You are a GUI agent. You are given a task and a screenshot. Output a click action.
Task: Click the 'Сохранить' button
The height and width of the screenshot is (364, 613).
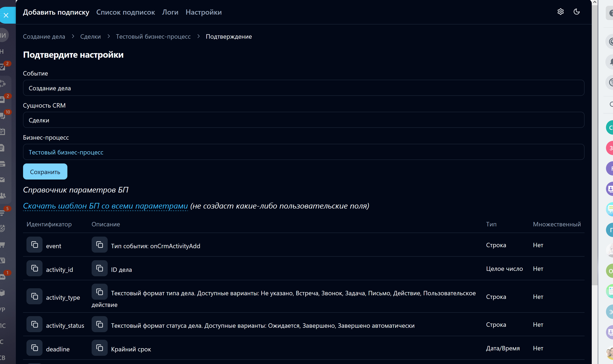tap(45, 172)
